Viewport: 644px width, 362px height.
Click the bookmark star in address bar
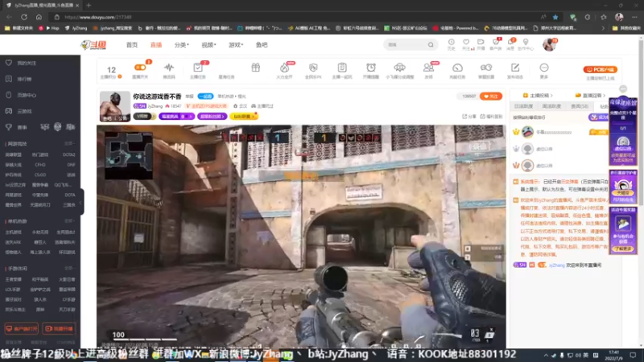click(x=555, y=17)
